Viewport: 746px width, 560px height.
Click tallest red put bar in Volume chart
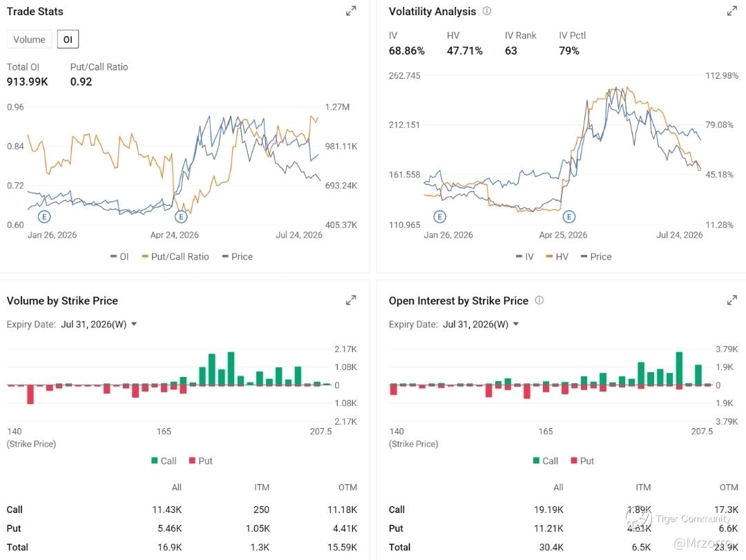pos(30,394)
